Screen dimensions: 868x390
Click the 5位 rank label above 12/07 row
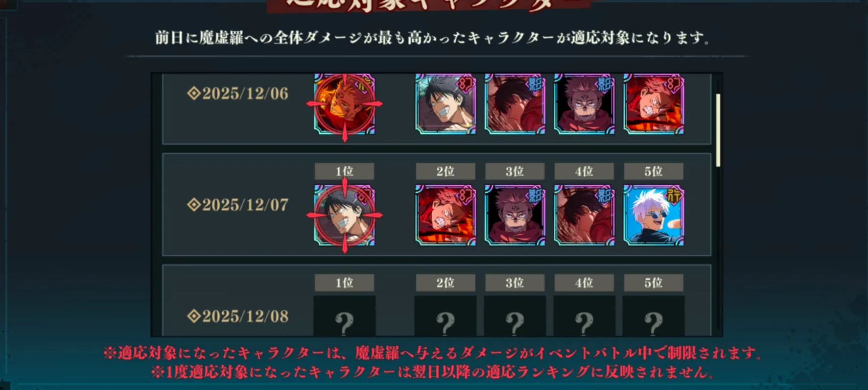coord(654,171)
